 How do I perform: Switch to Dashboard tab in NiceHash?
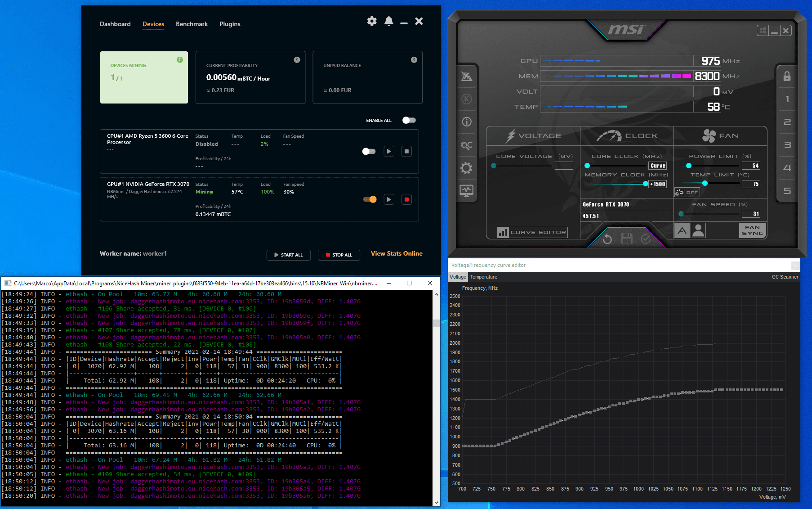[115, 24]
